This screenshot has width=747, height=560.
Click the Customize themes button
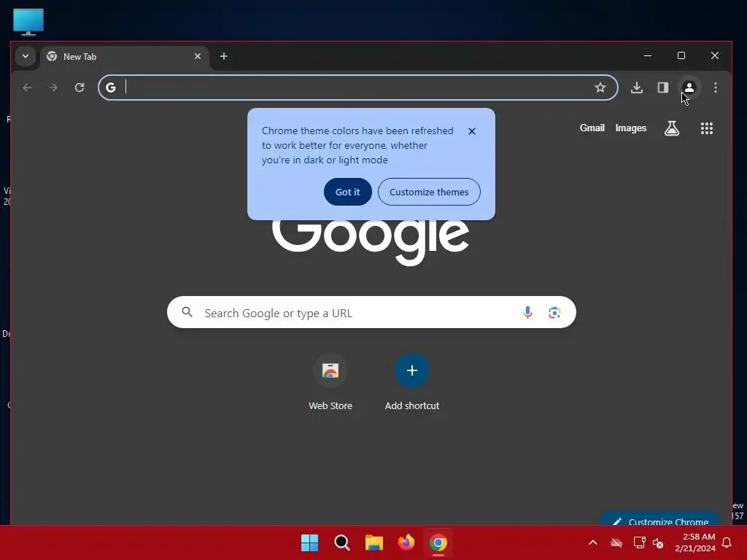coord(429,192)
